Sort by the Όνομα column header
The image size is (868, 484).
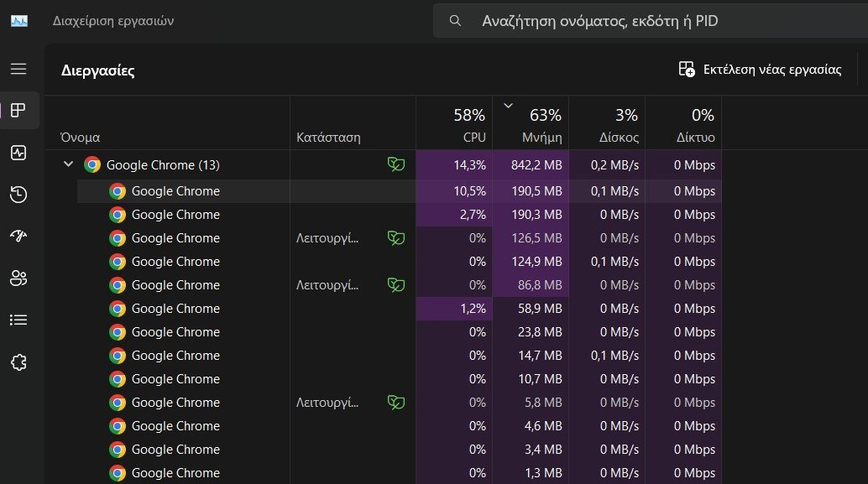pyautogui.click(x=167, y=123)
